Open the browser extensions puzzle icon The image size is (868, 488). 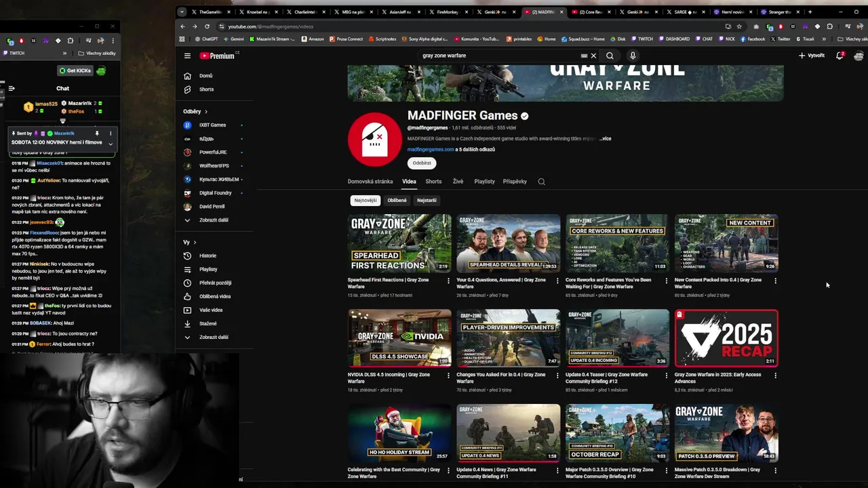829,26
